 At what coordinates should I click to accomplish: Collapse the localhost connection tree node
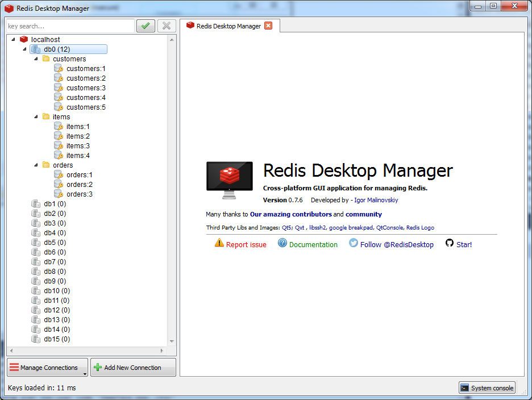click(13, 40)
